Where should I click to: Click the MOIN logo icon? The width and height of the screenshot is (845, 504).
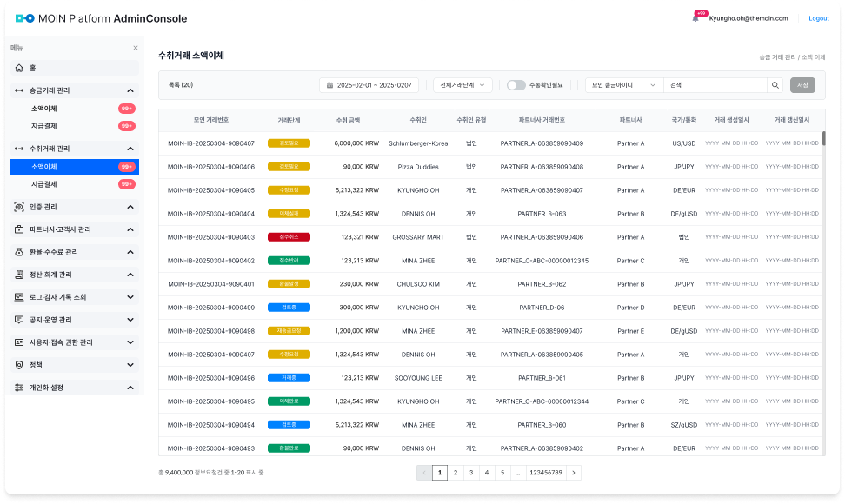[x=25, y=18]
